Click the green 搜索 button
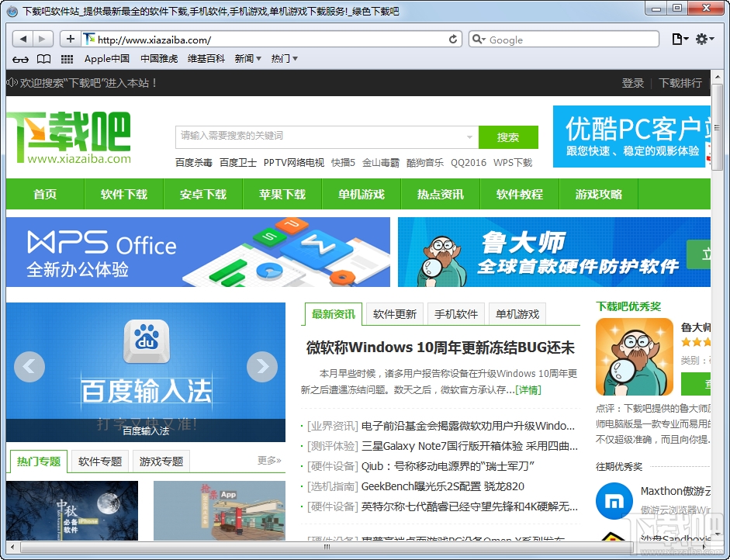The image size is (730, 560). point(508,137)
